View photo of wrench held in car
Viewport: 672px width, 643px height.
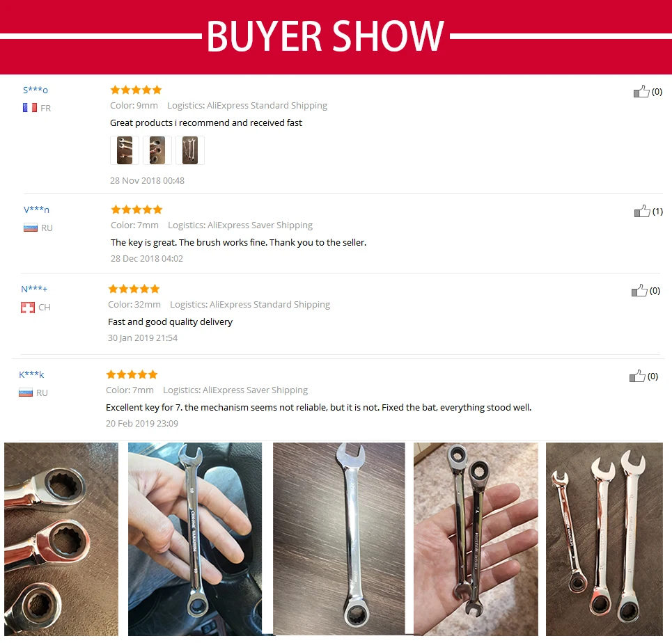(x=195, y=539)
